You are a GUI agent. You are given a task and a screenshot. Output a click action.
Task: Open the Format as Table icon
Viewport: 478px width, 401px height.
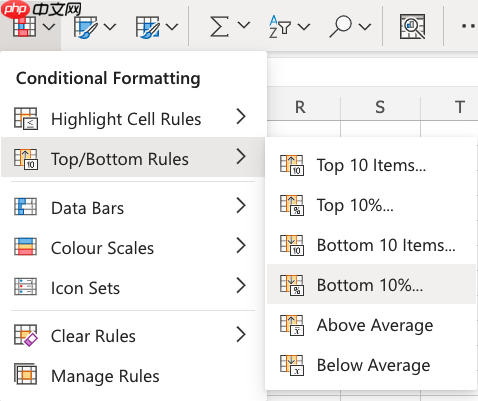tap(85, 27)
